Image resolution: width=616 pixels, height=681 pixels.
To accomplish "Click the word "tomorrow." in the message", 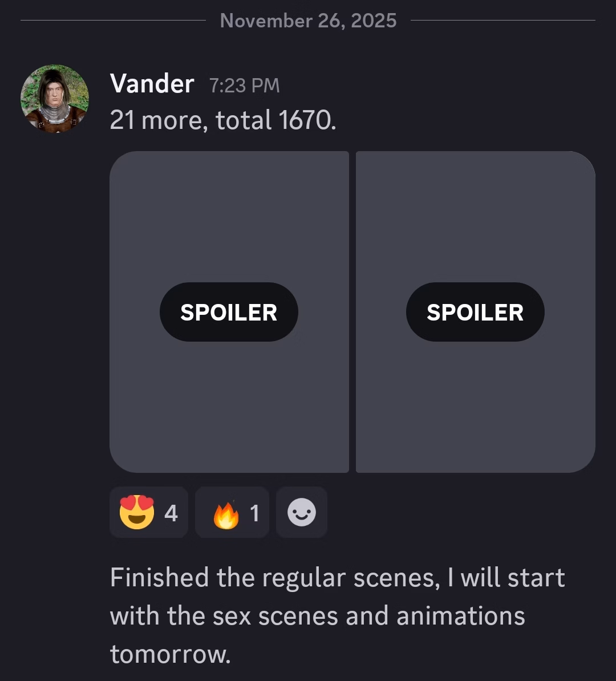I will [x=170, y=654].
